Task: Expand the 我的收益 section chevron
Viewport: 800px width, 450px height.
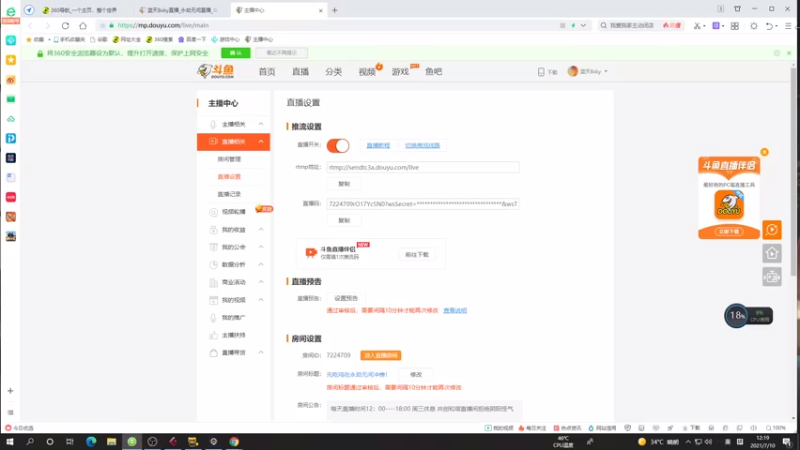Action: pos(261,230)
